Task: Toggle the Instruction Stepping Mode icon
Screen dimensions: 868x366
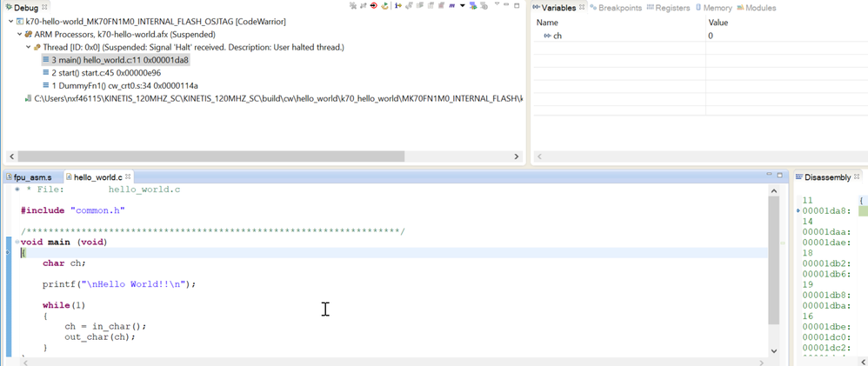Action: point(398,5)
